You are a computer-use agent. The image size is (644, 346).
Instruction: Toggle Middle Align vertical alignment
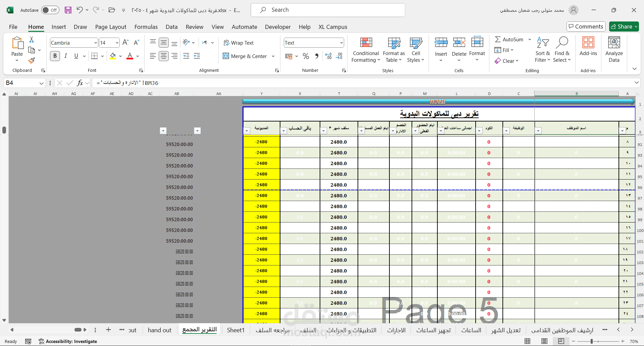[x=164, y=42]
